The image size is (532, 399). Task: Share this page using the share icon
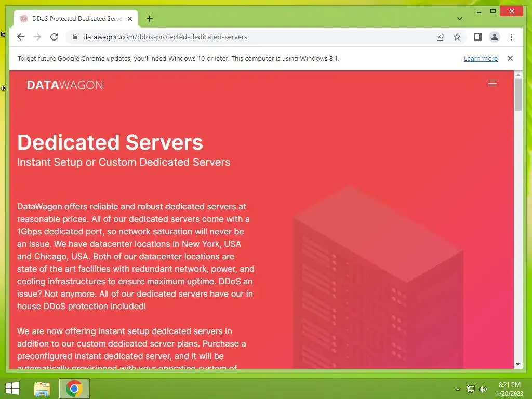pos(441,37)
